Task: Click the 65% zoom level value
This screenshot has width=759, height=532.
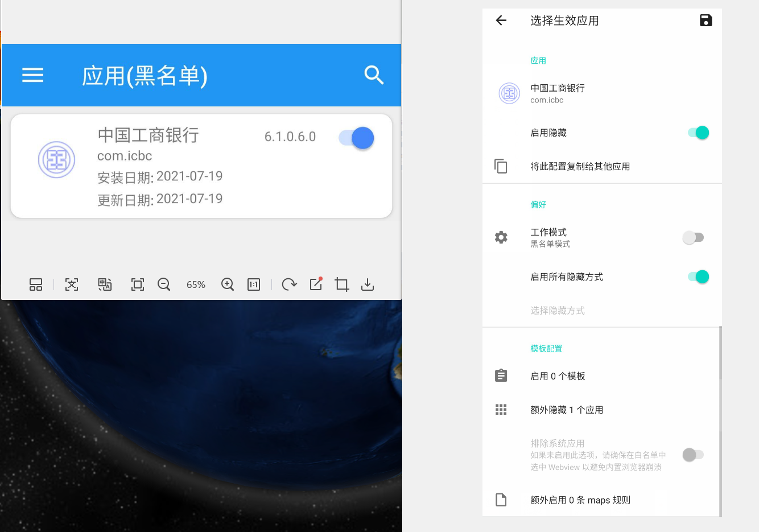Action: point(196,284)
